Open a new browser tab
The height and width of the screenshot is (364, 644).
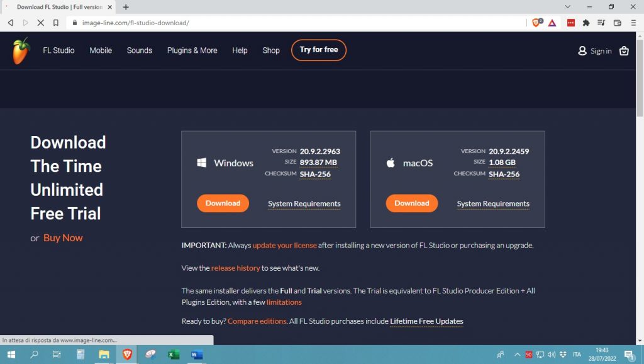(126, 7)
